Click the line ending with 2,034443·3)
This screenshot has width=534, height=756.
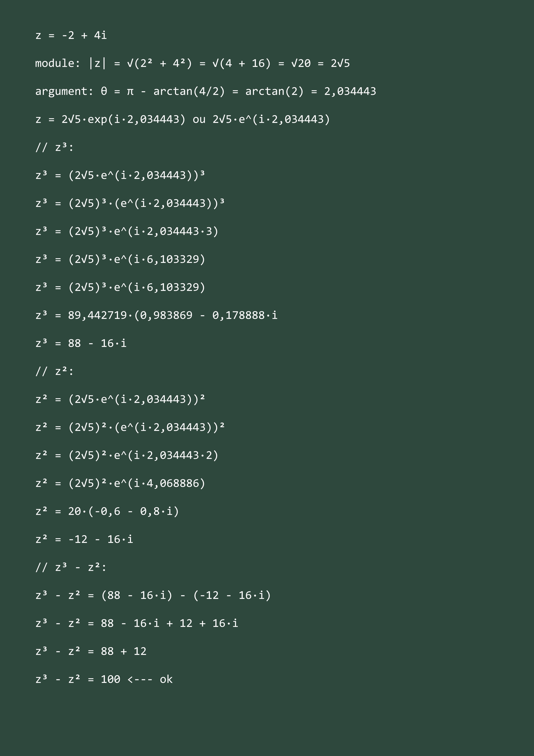pyautogui.click(x=127, y=231)
